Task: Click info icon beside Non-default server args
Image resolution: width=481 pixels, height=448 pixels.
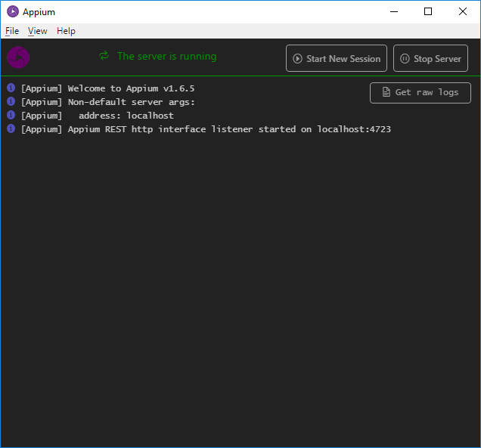Action: [x=11, y=101]
